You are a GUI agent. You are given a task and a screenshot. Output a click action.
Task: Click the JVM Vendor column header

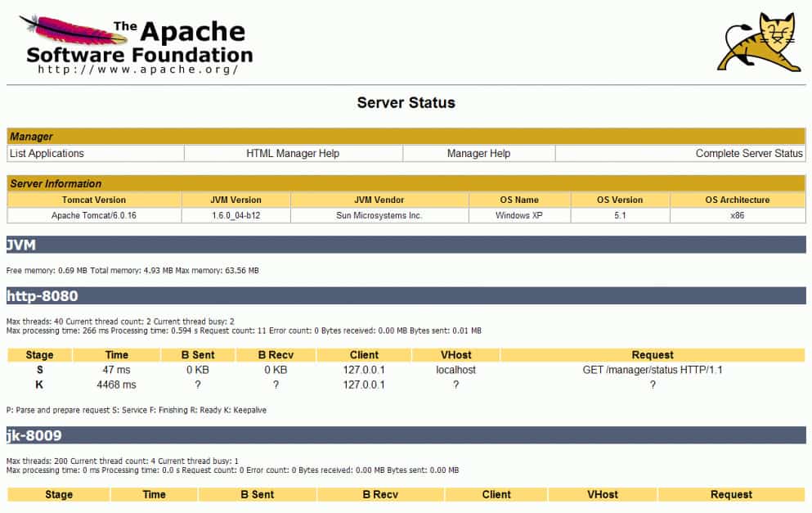click(379, 200)
